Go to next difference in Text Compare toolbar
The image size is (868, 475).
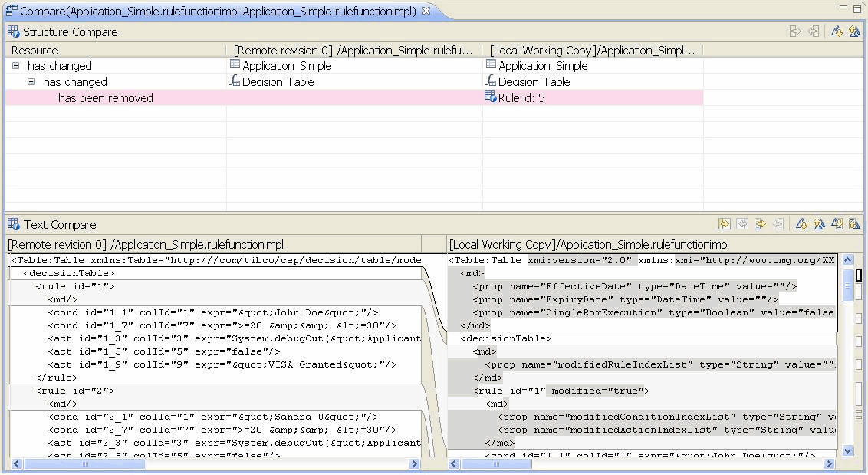coord(801,224)
